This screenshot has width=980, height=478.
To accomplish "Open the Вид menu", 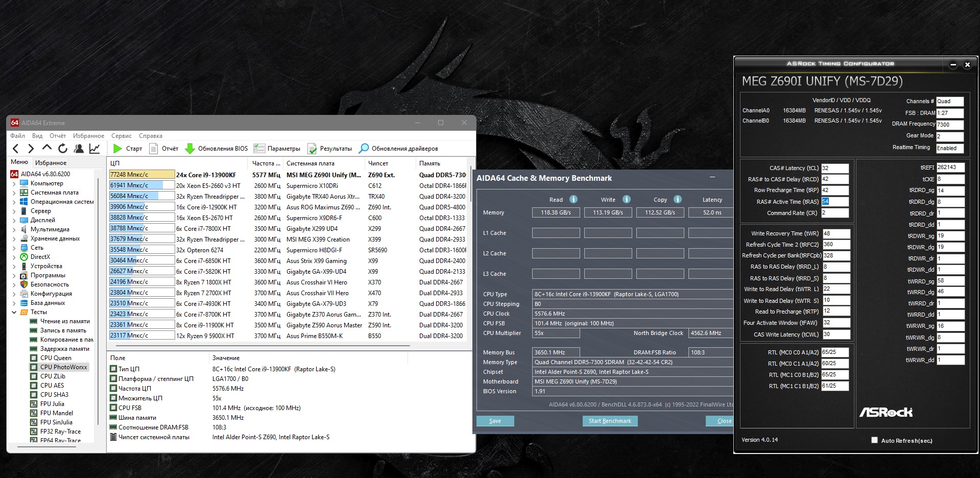I will [37, 136].
